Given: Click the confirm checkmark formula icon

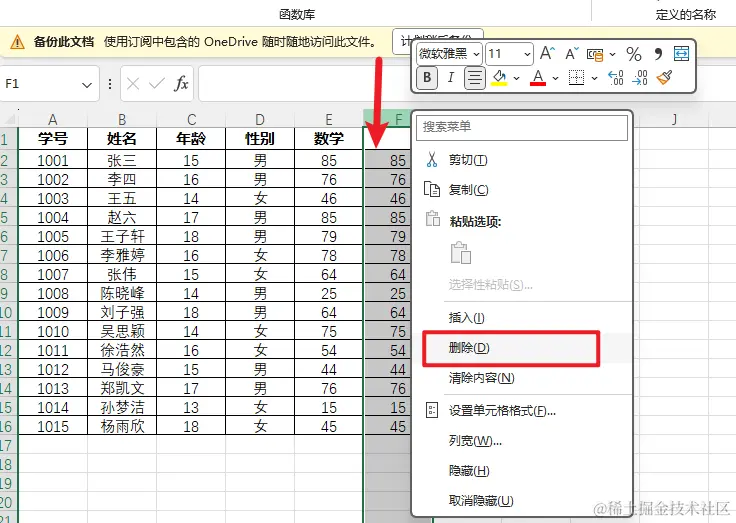Looking at the screenshot, I should pos(156,84).
